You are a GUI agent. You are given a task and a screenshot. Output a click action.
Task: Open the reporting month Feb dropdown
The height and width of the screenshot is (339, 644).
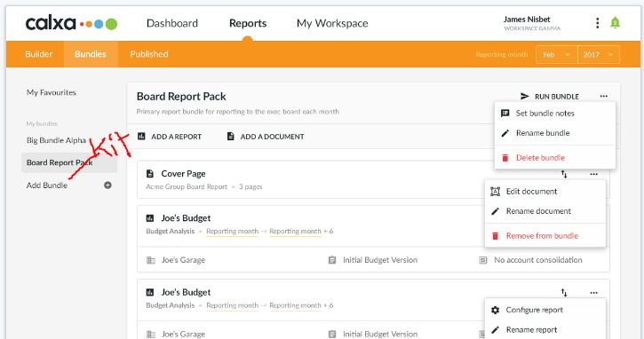click(557, 55)
